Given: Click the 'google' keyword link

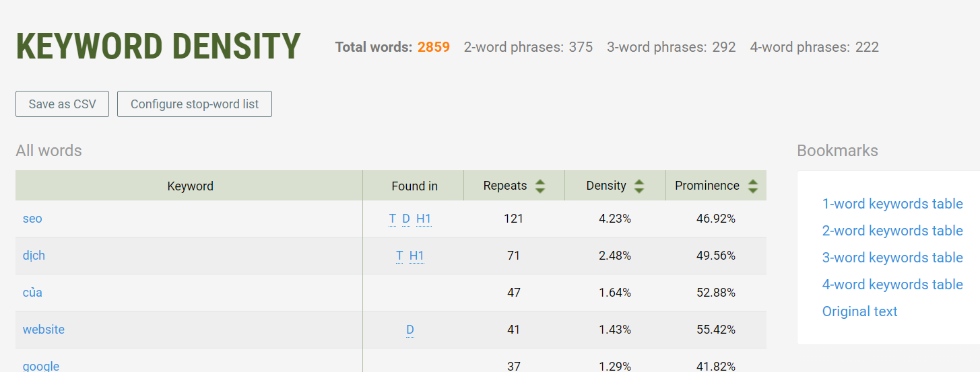Looking at the screenshot, I should 41,366.
